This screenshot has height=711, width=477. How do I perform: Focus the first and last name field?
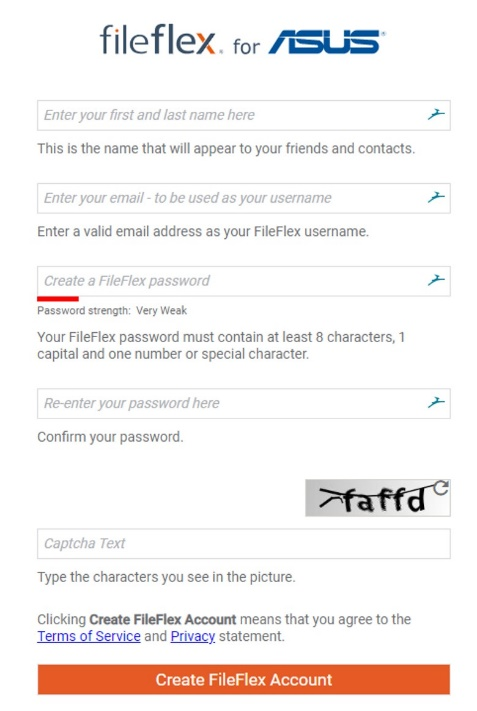coord(243,115)
